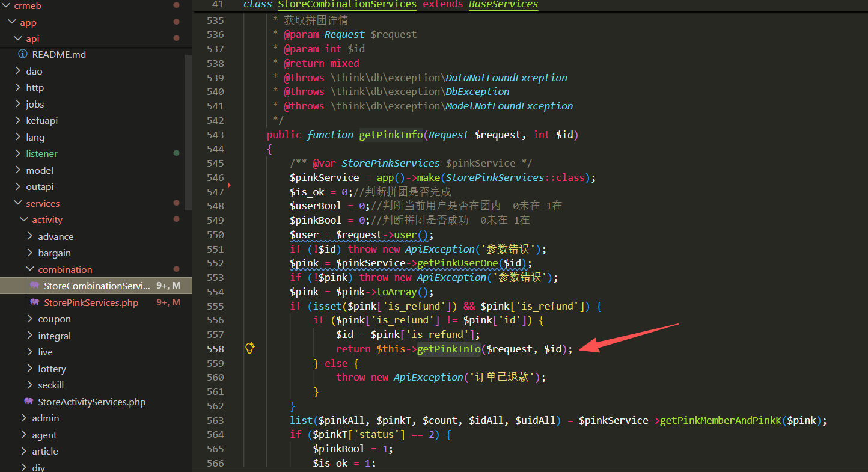Image resolution: width=868 pixels, height=472 pixels.
Task: Expand the coupon folder chevron
Action: pyautogui.click(x=30, y=319)
